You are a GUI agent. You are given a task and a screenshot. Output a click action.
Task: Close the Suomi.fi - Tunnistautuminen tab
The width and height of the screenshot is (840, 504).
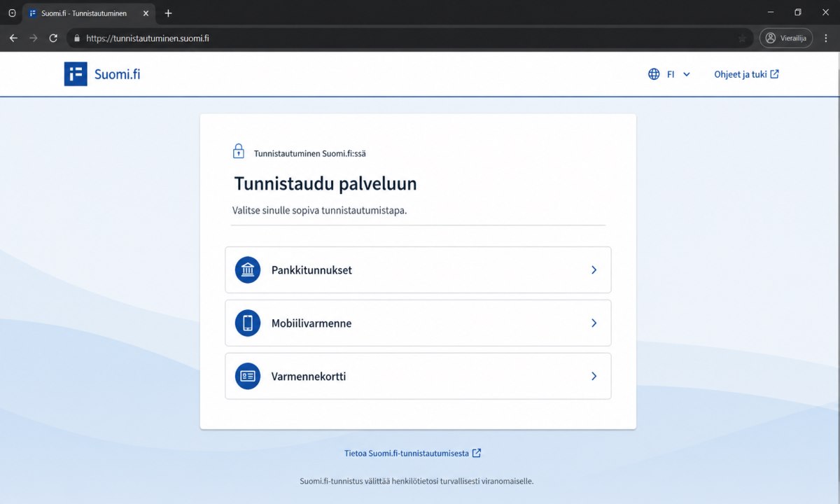[146, 13]
